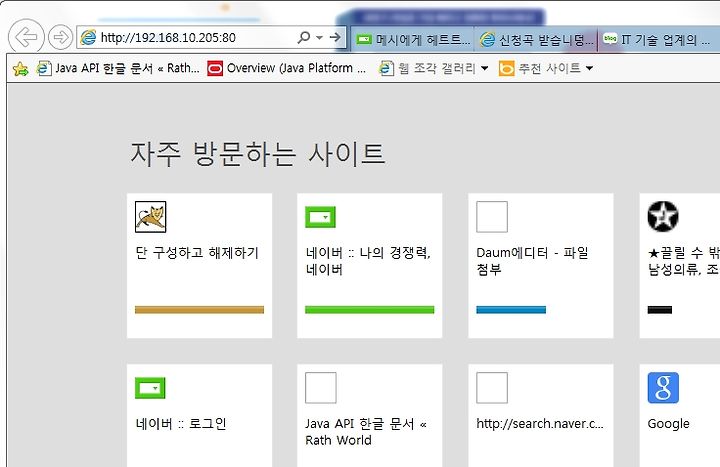The width and height of the screenshot is (720, 467).
Task: Open the Java API 한글 문서 favorites bookmark
Action: point(118,68)
